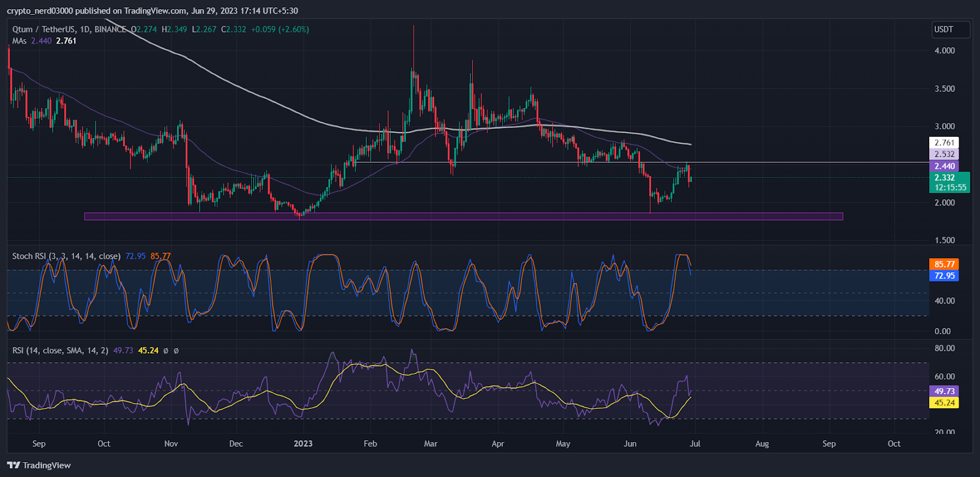Click the blue 72.95 axis tag
Viewport: 980px width, 477px height.
point(944,276)
